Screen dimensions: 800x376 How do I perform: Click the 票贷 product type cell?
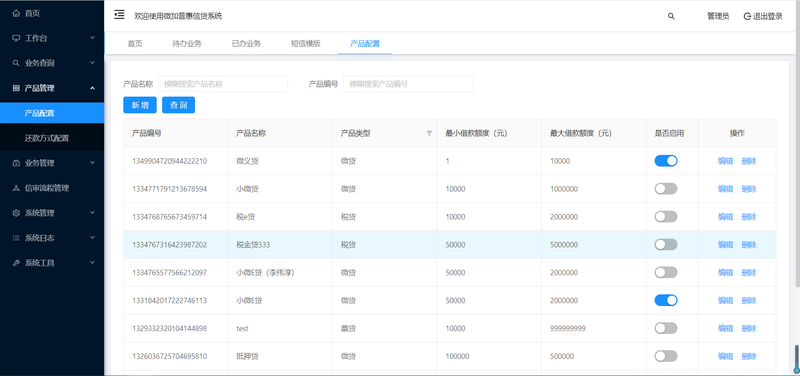[x=348, y=329]
